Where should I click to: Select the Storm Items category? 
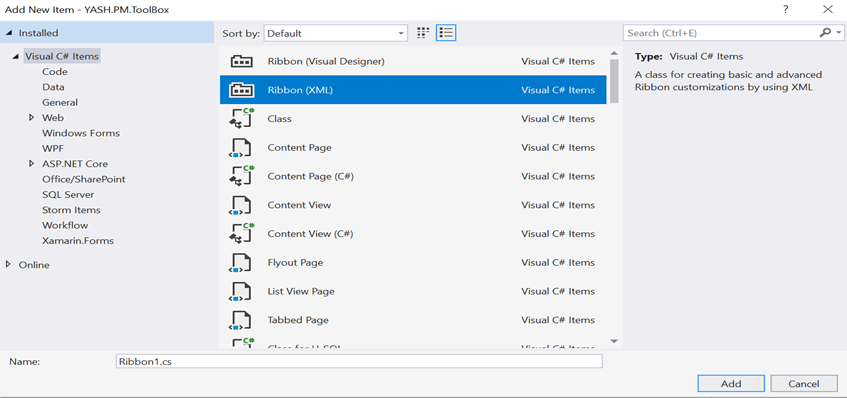[71, 210]
